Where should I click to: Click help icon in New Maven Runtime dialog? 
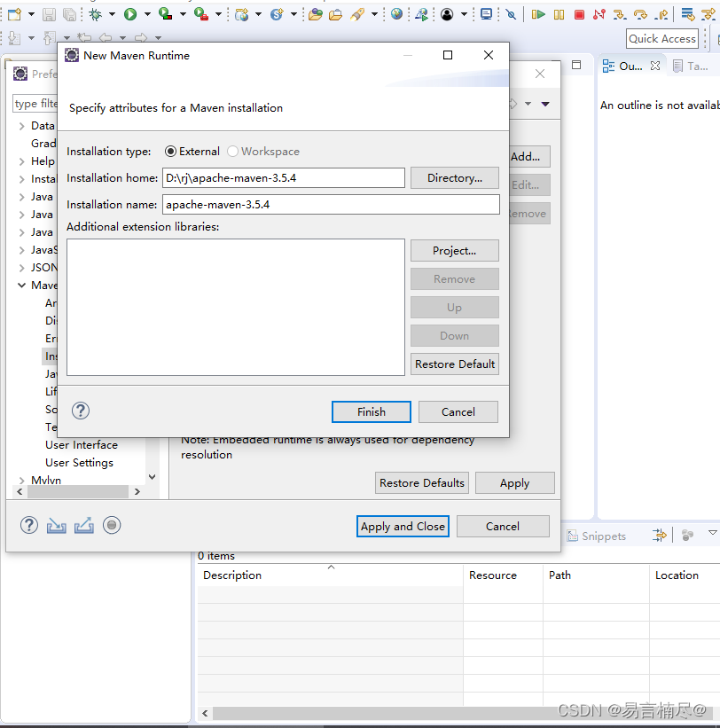81,411
